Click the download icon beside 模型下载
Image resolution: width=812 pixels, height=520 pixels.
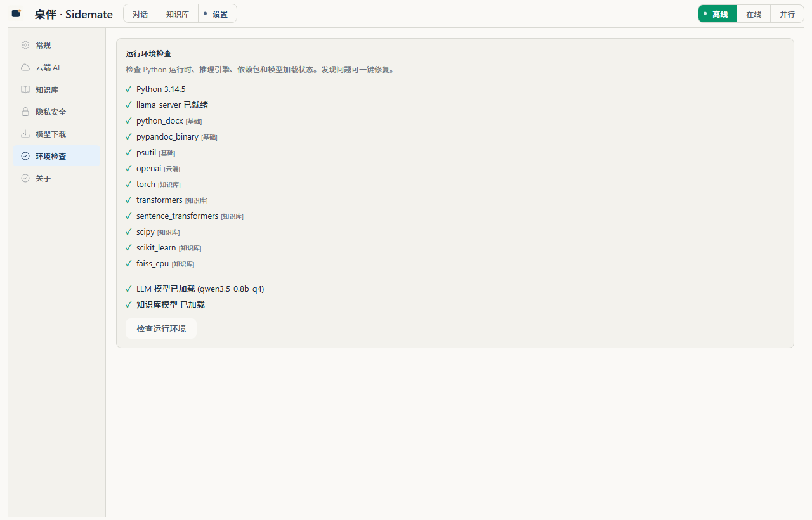pos(25,134)
